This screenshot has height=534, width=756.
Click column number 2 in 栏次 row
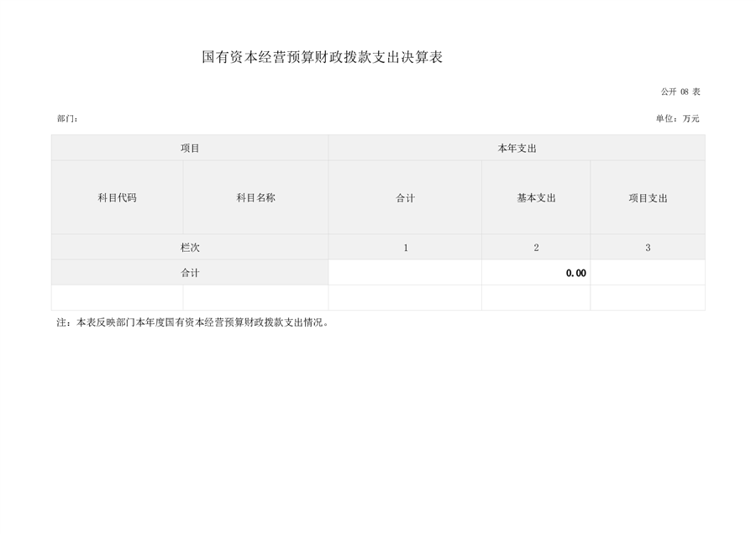pyautogui.click(x=536, y=248)
